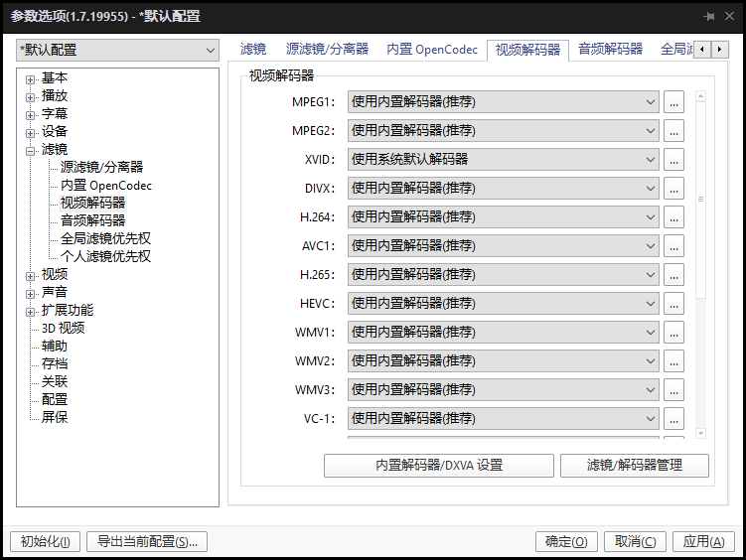Open the AVC1 decoder dropdown
Viewport: 746px width, 560px height.
(x=503, y=246)
